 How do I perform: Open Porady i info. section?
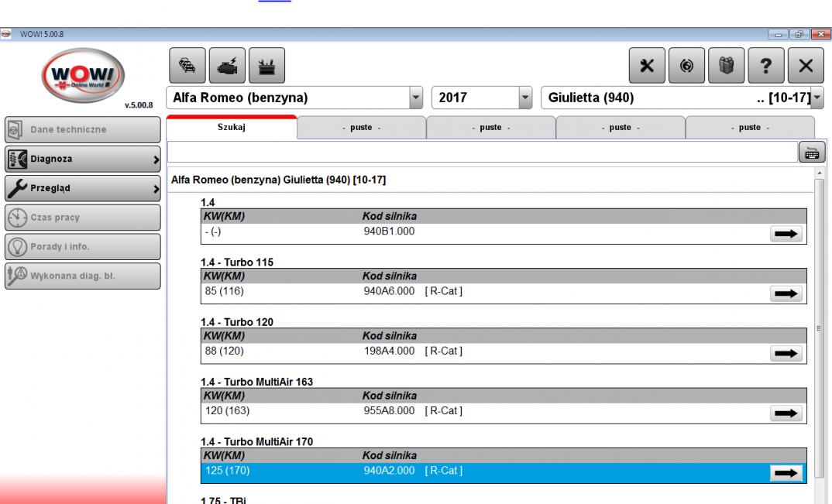[x=83, y=246]
